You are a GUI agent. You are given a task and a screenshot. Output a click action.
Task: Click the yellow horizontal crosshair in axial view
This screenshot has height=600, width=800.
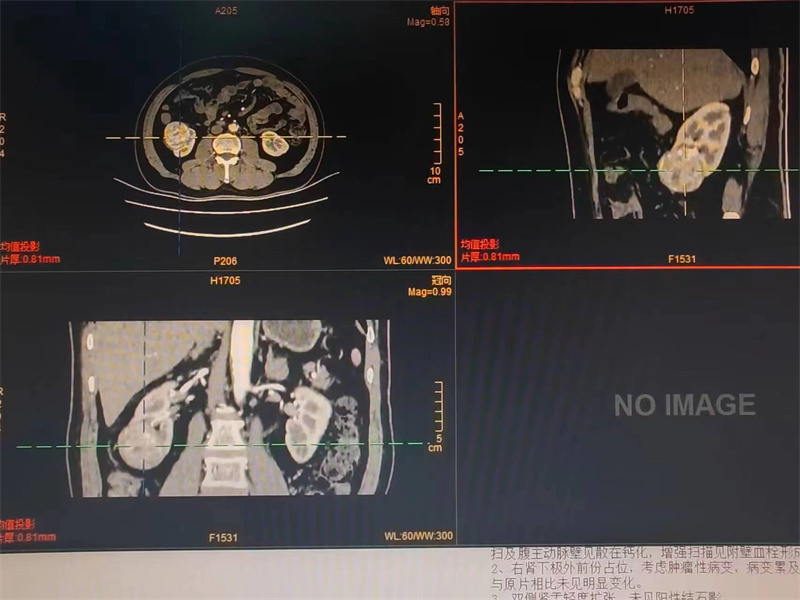pos(226,137)
